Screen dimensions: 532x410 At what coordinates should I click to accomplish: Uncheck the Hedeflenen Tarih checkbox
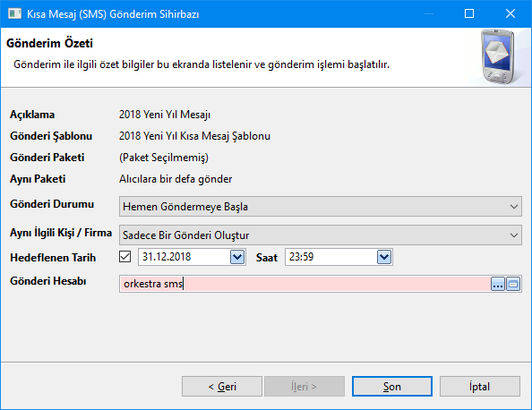(124, 257)
